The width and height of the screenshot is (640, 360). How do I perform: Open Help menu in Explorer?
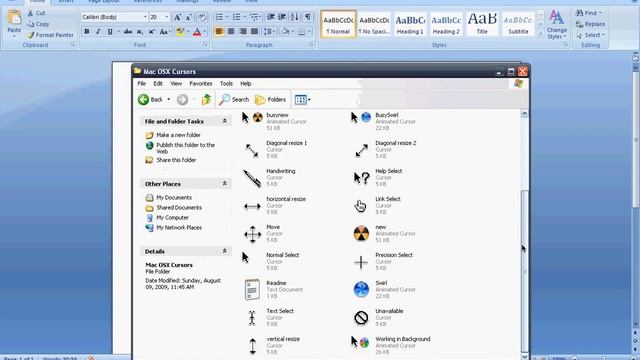pyautogui.click(x=246, y=83)
